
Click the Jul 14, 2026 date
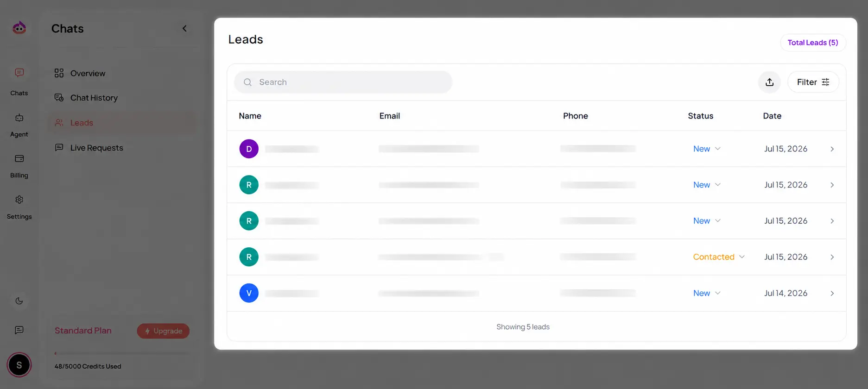coord(786,293)
